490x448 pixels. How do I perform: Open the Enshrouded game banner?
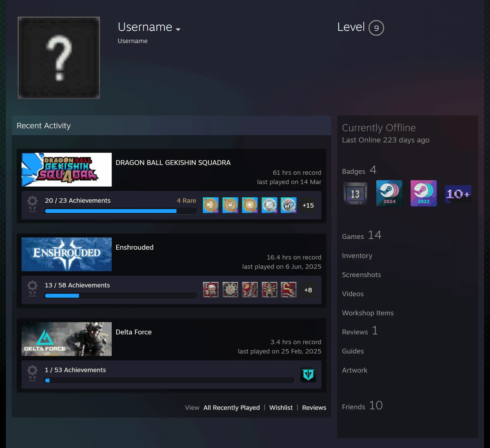pyautogui.click(x=67, y=254)
